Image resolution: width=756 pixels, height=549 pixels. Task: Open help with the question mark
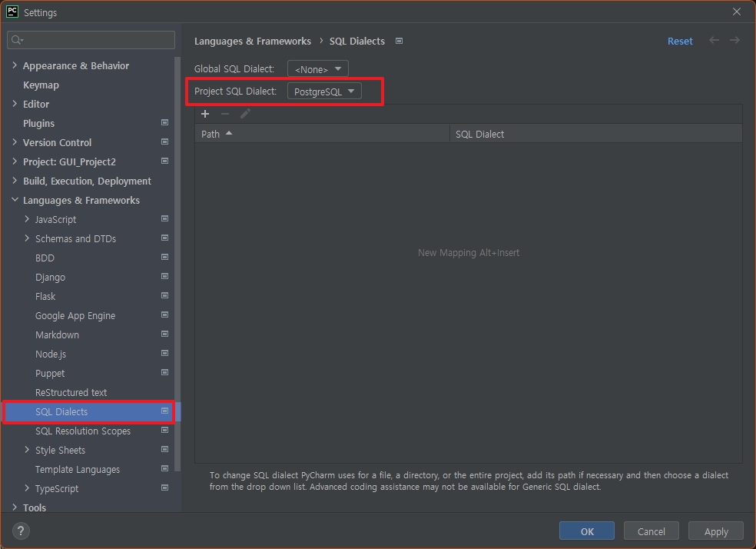(x=20, y=531)
